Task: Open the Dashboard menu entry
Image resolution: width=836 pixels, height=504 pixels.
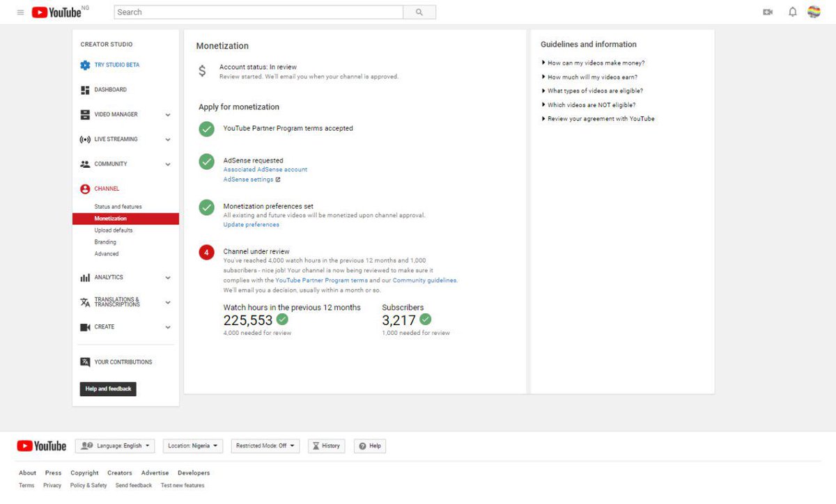Action: [x=111, y=90]
